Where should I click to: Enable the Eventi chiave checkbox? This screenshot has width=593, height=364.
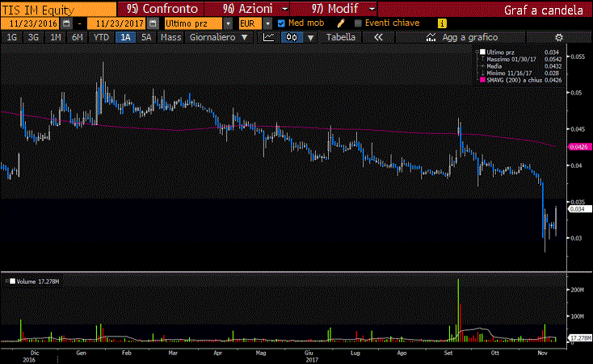[358, 23]
